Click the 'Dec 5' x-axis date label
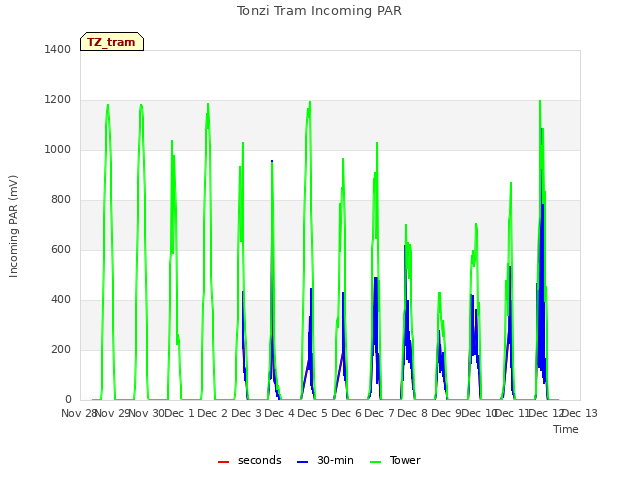Viewport: 640px width, 480px height. (x=313, y=413)
